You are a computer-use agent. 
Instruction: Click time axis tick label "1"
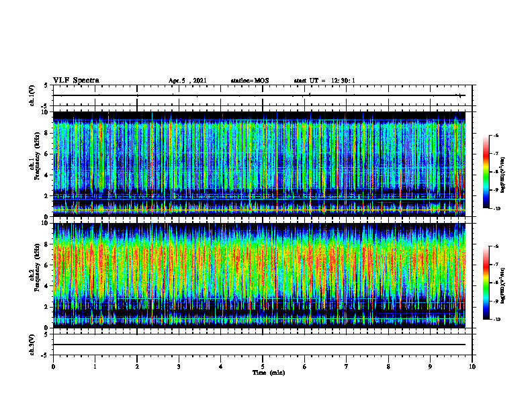pyautogui.click(x=95, y=367)
